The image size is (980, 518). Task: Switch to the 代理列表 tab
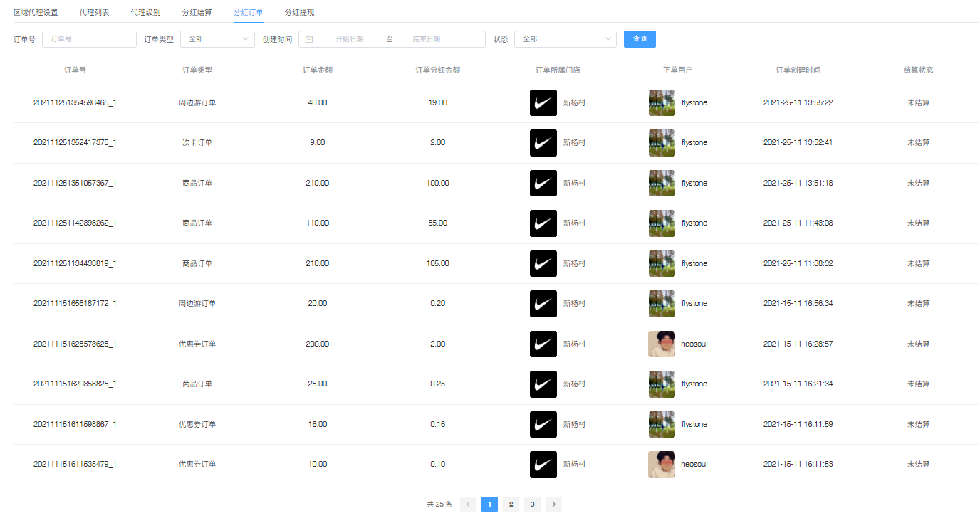tap(94, 12)
